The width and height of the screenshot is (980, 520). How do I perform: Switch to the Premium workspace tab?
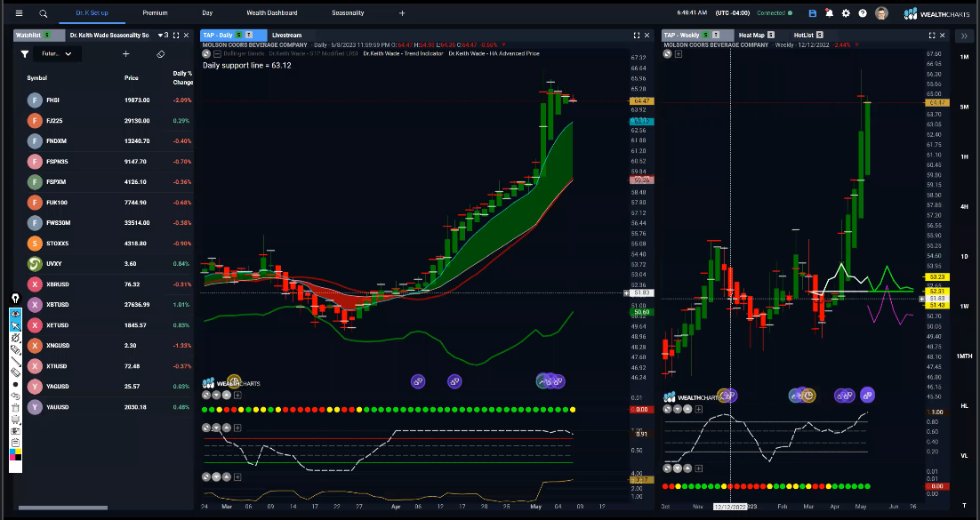pos(155,13)
